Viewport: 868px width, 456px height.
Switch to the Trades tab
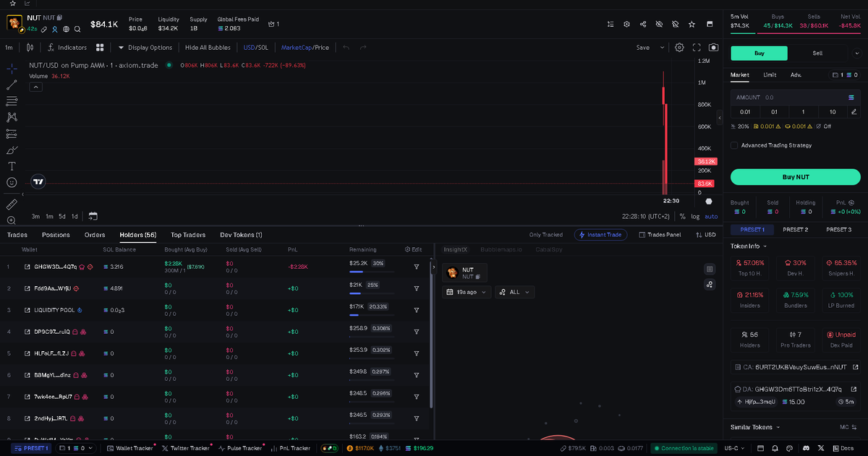[x=17, y=235]
